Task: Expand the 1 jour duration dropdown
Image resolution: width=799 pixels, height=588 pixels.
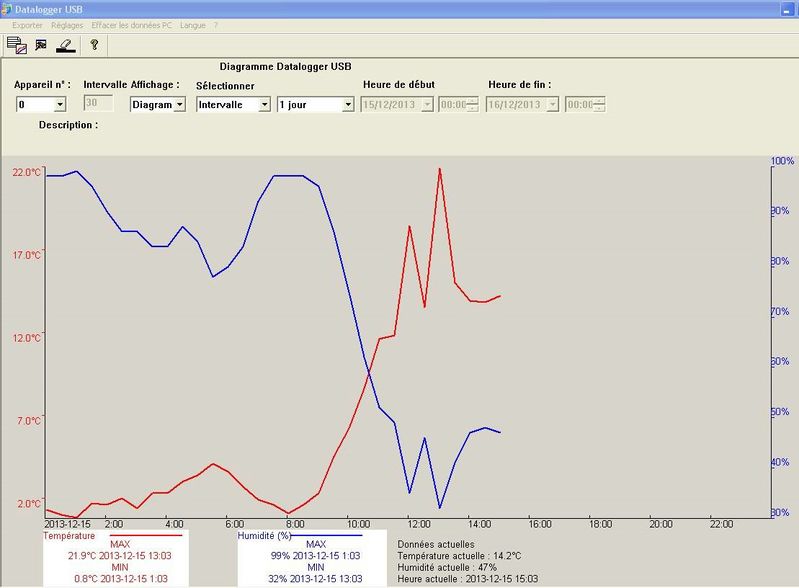Action: [x=348, y=104]
